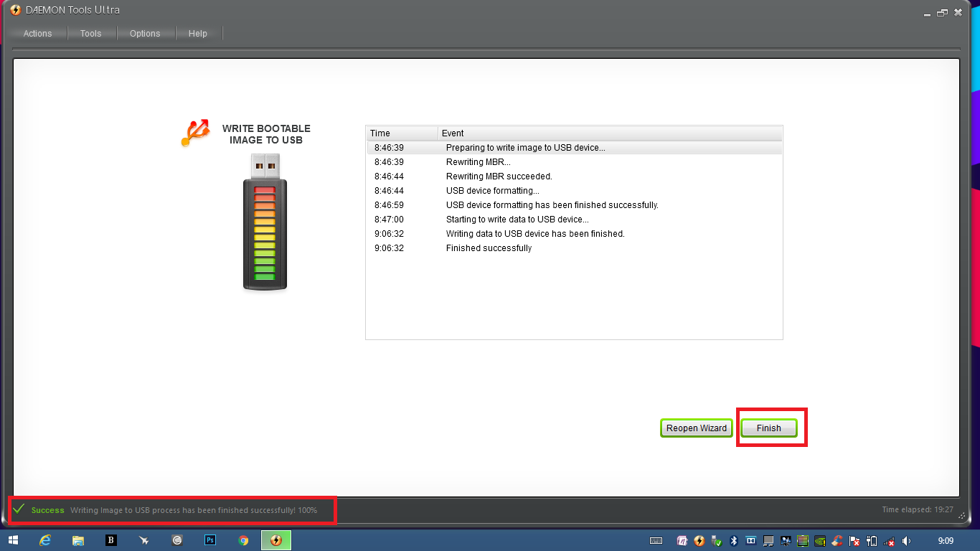This screenshot has height=551, width=980.
Task: Click the Reopen Wizard button
Action: pyautogui.click(x=697, y=428)
